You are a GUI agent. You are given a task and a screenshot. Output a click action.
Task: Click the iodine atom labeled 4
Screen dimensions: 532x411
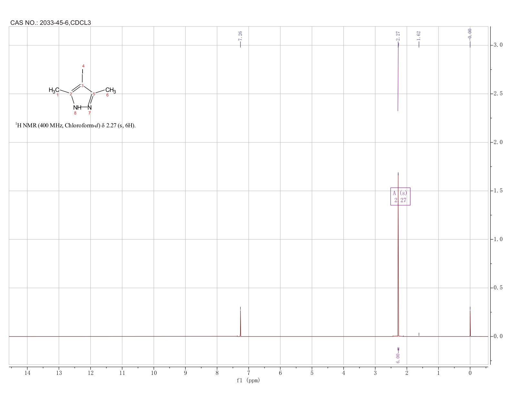[83, 71]
